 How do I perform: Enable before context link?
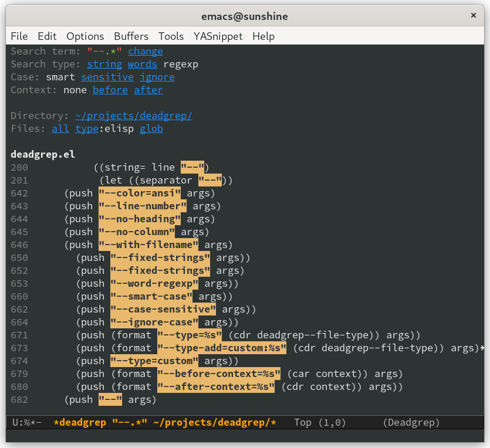[x=110, y=90]
